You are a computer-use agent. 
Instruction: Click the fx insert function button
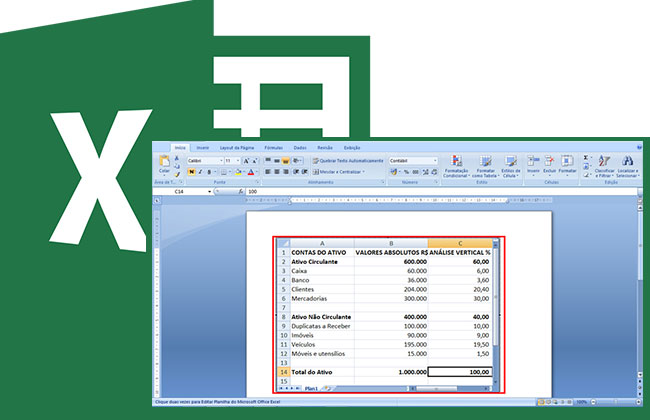click(241, 192)
